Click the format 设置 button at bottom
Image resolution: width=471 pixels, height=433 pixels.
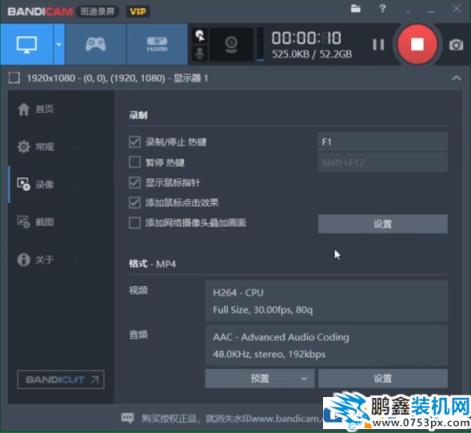pos(383,379)
